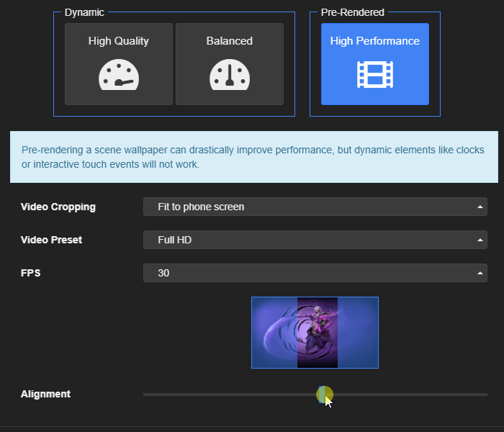The height and width of the screenshot is (432, 504).
Task: Click the left end of Alignment slider track
Action: 146,395
